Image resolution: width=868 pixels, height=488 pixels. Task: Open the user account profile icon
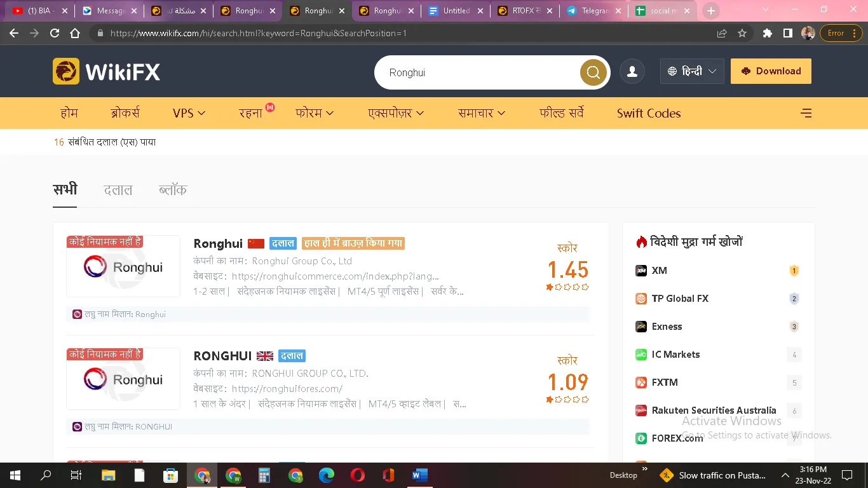point(632,72)
